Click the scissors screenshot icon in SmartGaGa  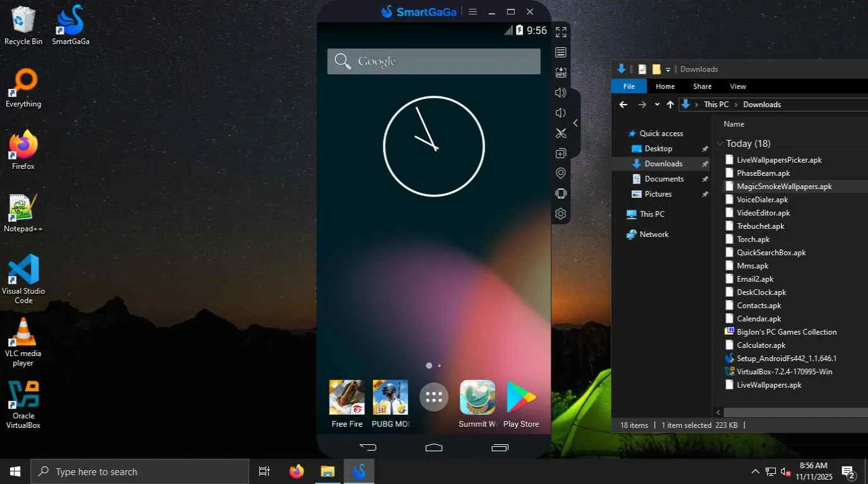coord(561,133)
